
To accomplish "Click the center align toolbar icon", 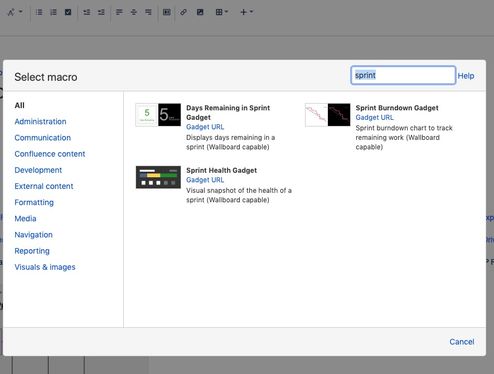I will click(134, 12).
